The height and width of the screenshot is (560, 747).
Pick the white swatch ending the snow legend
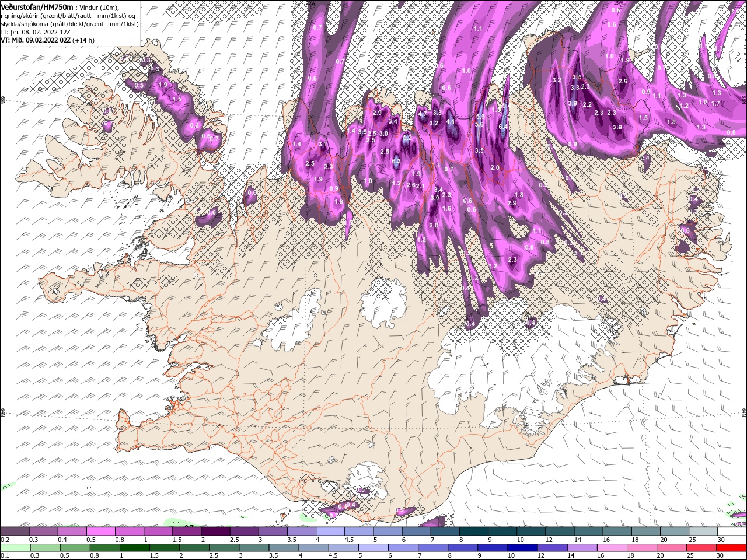click(732, 531)
